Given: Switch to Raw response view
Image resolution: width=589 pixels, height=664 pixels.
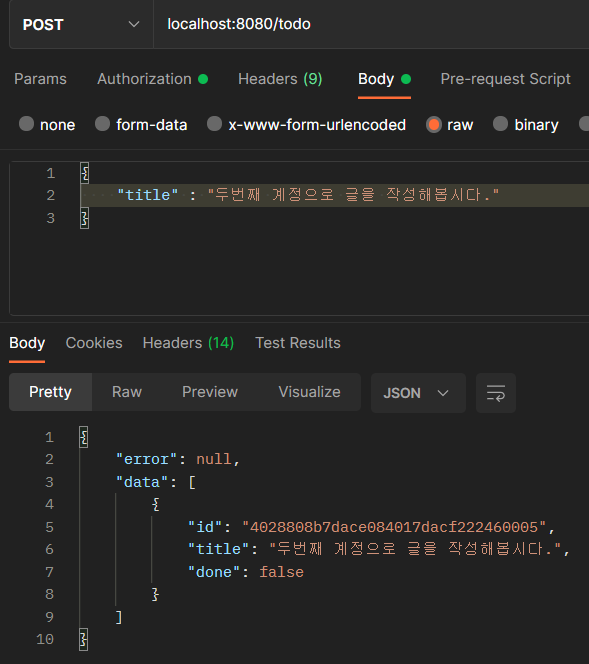Looking at the screenshot, I should [x=127, y=392].
